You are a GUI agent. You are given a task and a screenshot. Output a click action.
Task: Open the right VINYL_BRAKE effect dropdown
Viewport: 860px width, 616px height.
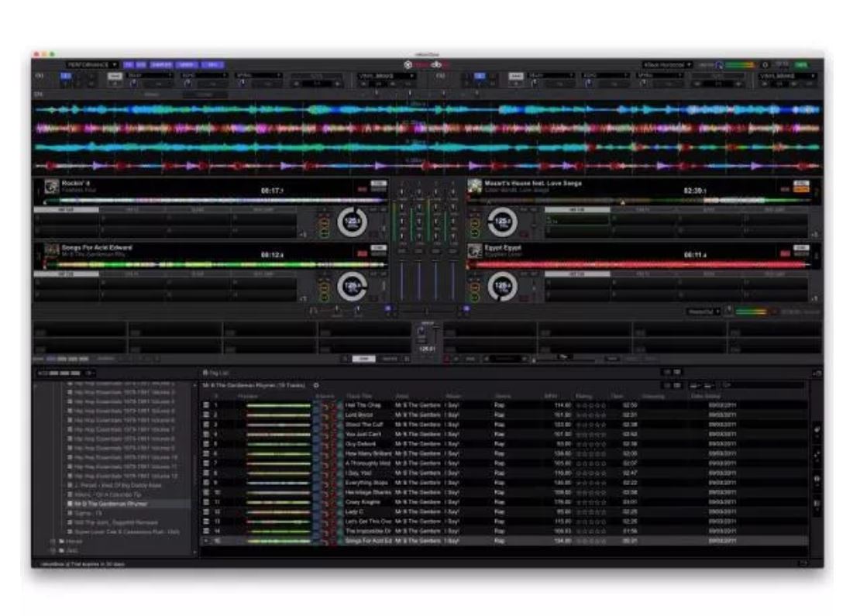coord(788,76)
